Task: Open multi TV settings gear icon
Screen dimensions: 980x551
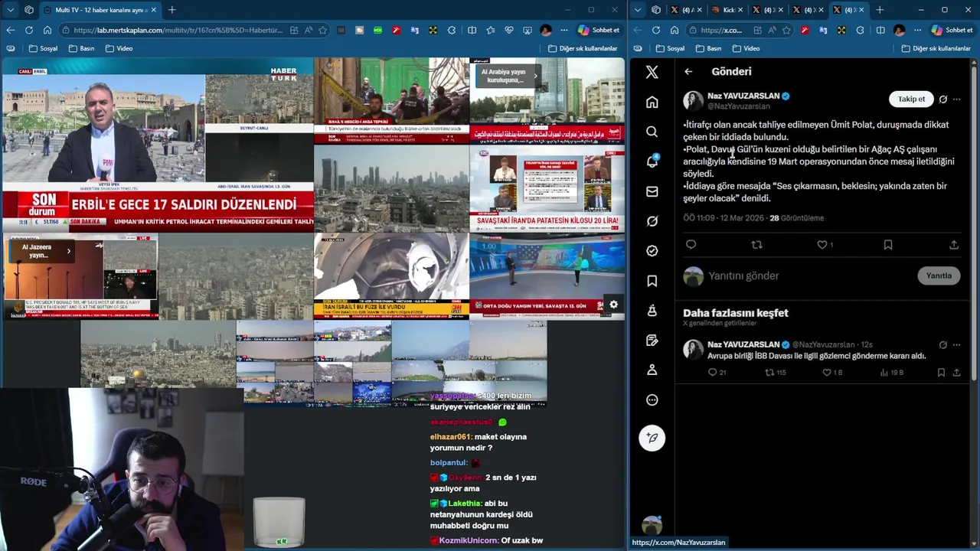Action: pos(613,304)
